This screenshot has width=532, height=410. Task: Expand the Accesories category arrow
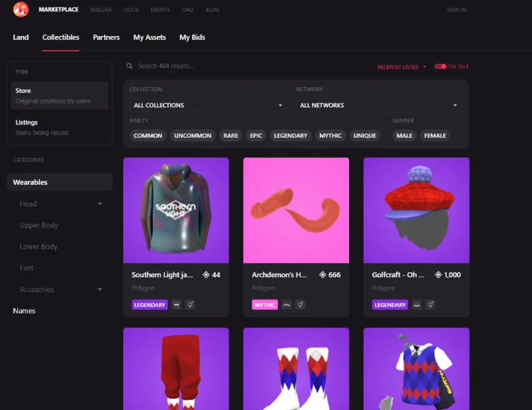[100, 290]
